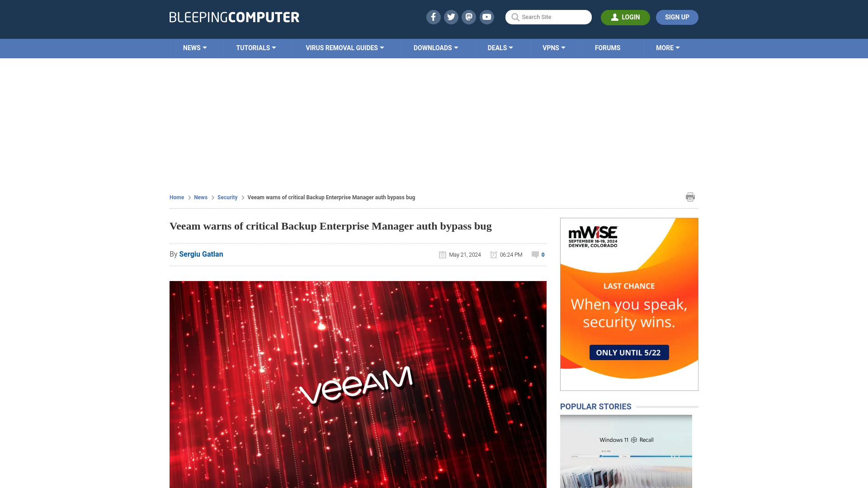Click the search magnifier icon
The width and height of the screenshot is (868, 488).
(515, 17)
